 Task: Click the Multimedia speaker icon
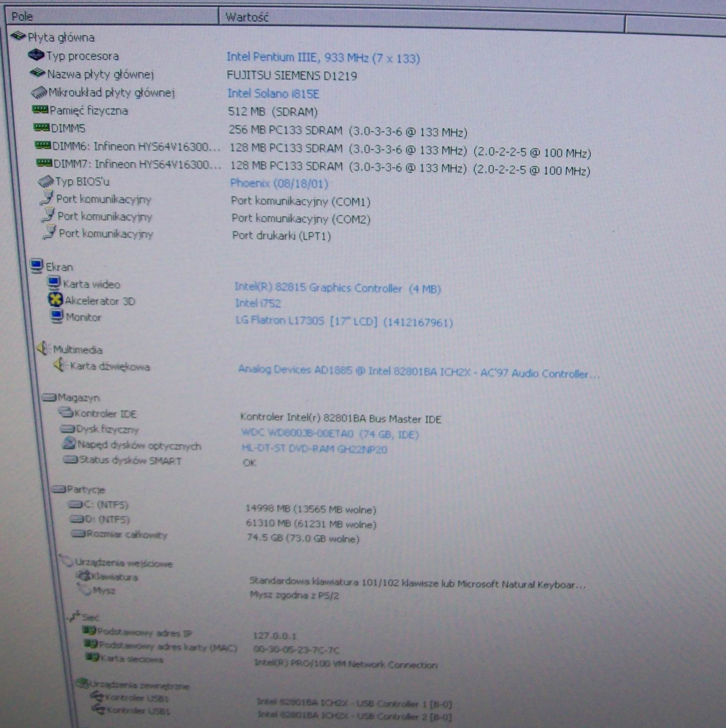[x=43, y=348]
